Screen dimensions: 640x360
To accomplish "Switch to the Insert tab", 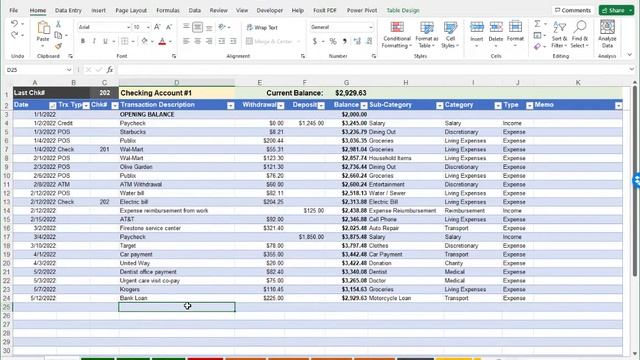I will point(98,10).
